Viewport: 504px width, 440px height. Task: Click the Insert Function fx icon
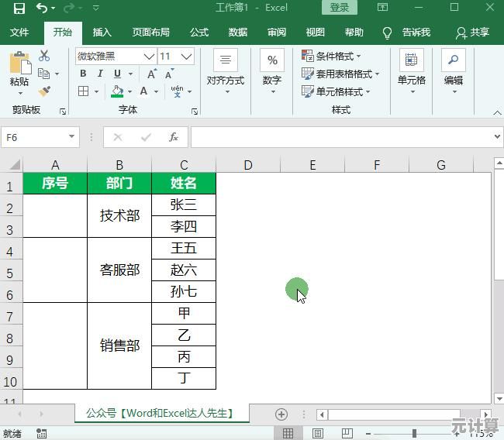click(x=174, y=137)
